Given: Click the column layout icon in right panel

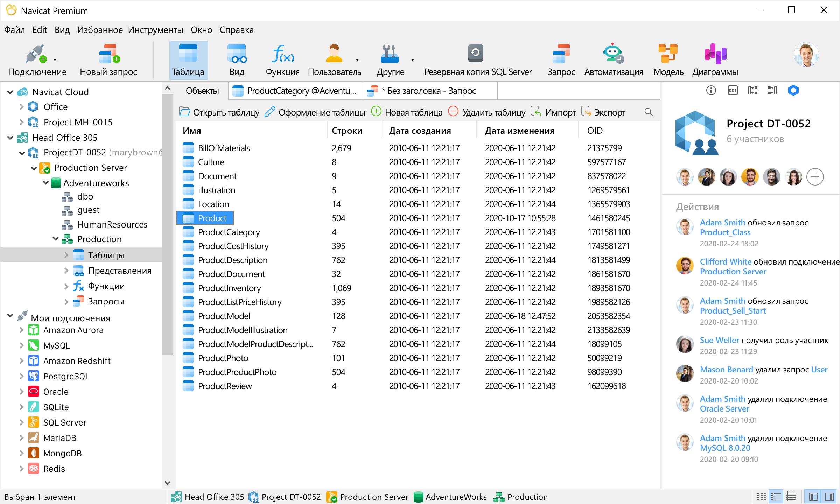Looking at the screenshot, I should click(772, 90).
